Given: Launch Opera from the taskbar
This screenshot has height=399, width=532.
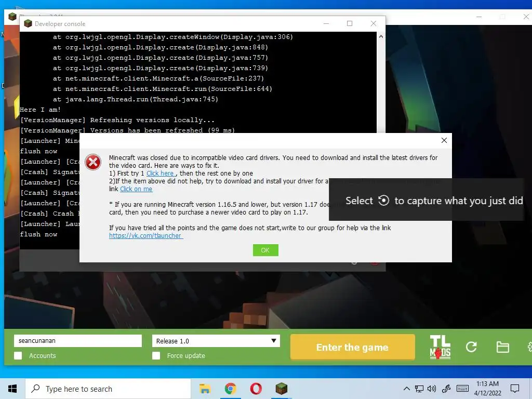Looking at the screenshot, I should (256, 389).
